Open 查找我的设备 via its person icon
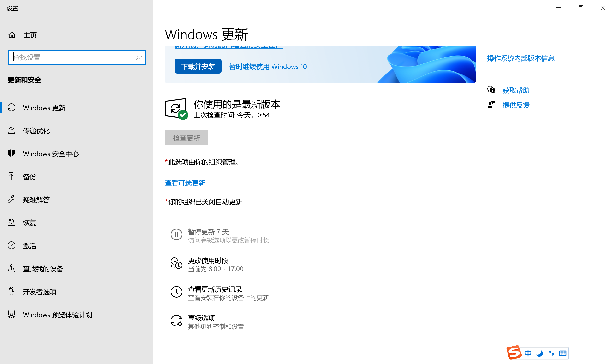The height and width of the screenshot is (364, 614). (11, 269)
